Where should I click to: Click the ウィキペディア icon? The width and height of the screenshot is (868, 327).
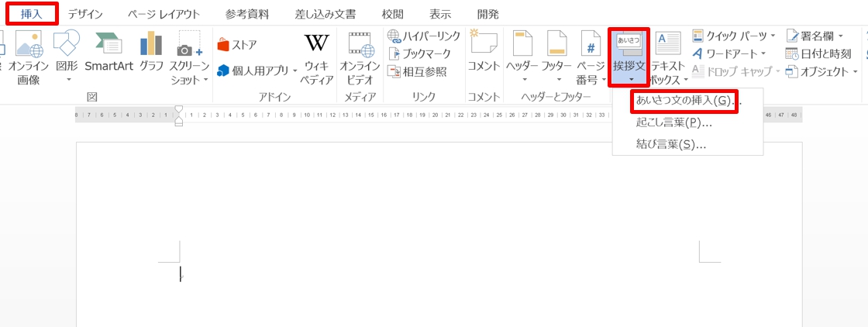click(x=316, y=46)
